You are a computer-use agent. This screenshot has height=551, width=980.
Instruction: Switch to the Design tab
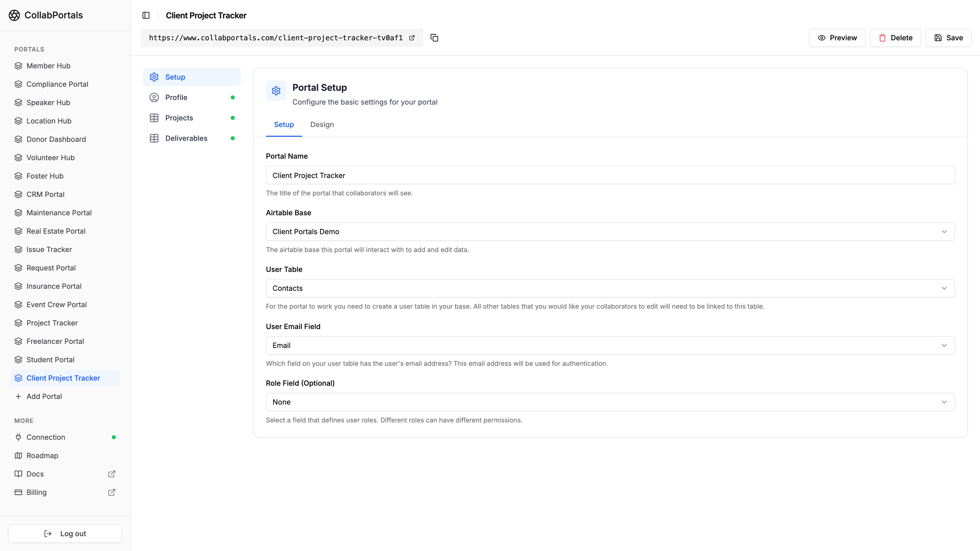point(322,125)
